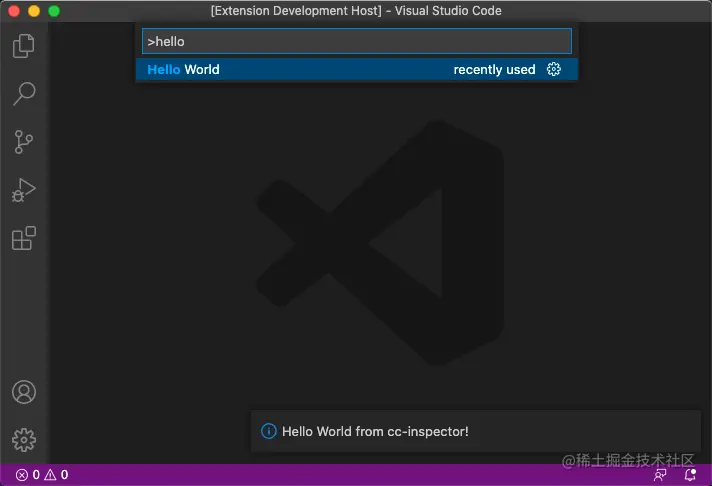Open the Explorer view in activity bar
The image size is (712, 486).
point(24,46)
